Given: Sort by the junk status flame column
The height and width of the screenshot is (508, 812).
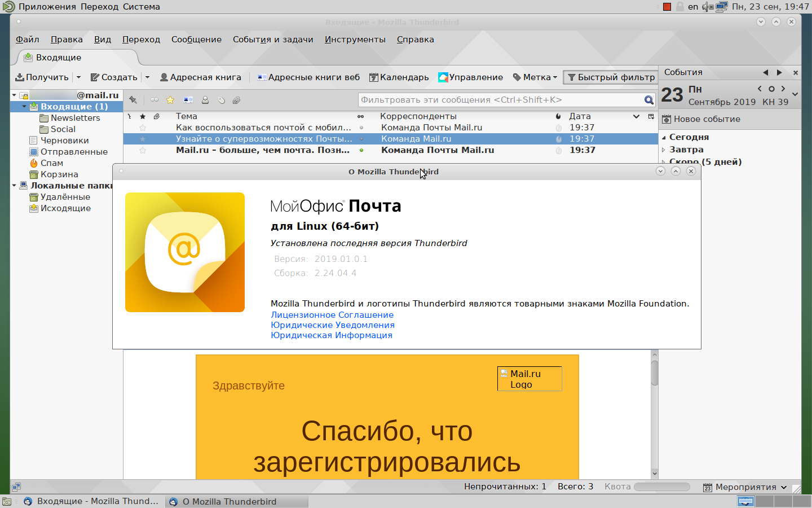Looking at the screenshot, I should coord(558,116).
